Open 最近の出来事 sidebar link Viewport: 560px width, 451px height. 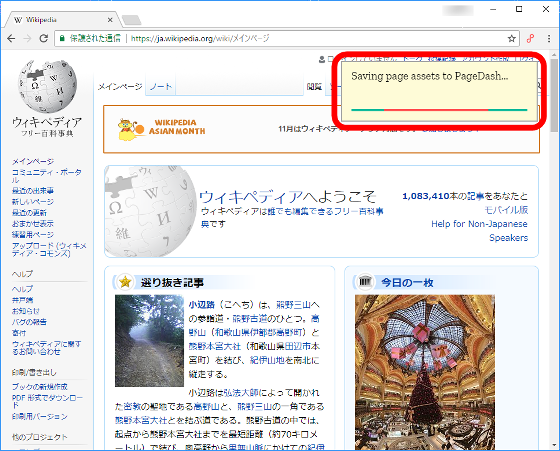(x=33, y=191)
